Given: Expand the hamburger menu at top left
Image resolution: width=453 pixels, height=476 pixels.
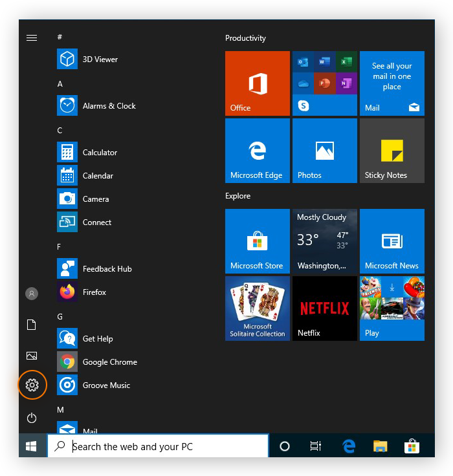Looking at the screenshot, I should tap(32, 38).
